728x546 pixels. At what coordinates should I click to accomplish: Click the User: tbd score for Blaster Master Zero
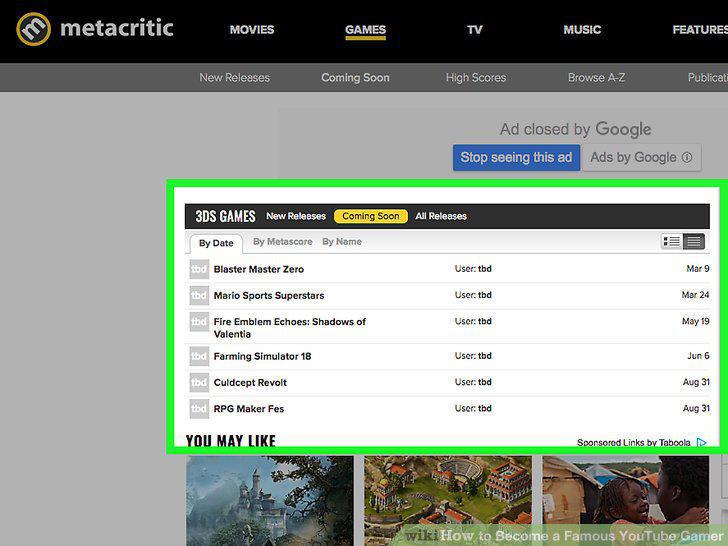[473, 268]
